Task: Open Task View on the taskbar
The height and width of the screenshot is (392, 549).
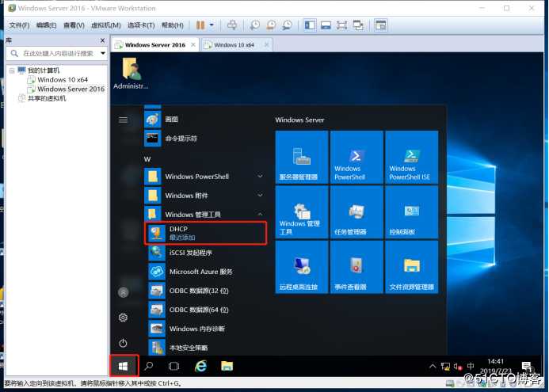Action: click(x=173, y=366)
